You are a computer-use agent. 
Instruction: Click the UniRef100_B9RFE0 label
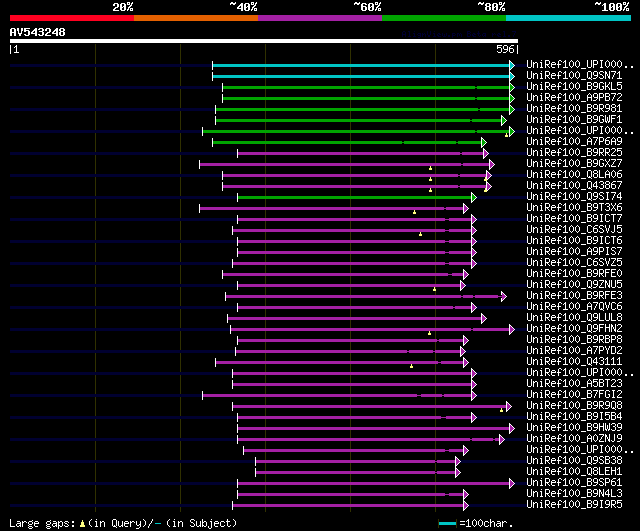(574, 274)
